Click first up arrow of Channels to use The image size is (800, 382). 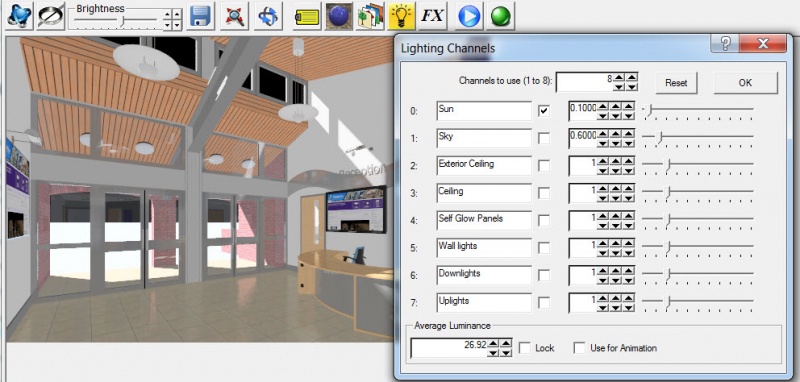(x=619, y=78)
